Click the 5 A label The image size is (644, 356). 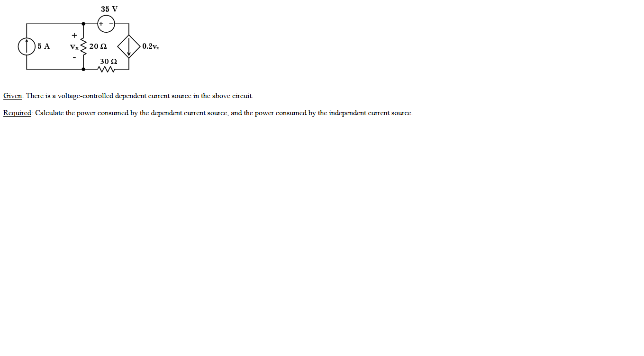click(44, 46)
